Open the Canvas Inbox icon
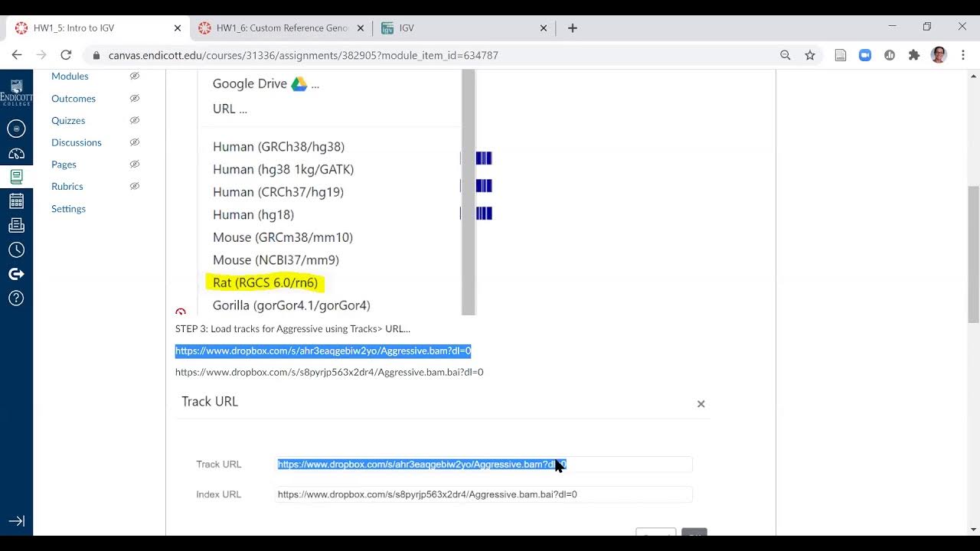980x551 pixels. [x=16, y=226]
